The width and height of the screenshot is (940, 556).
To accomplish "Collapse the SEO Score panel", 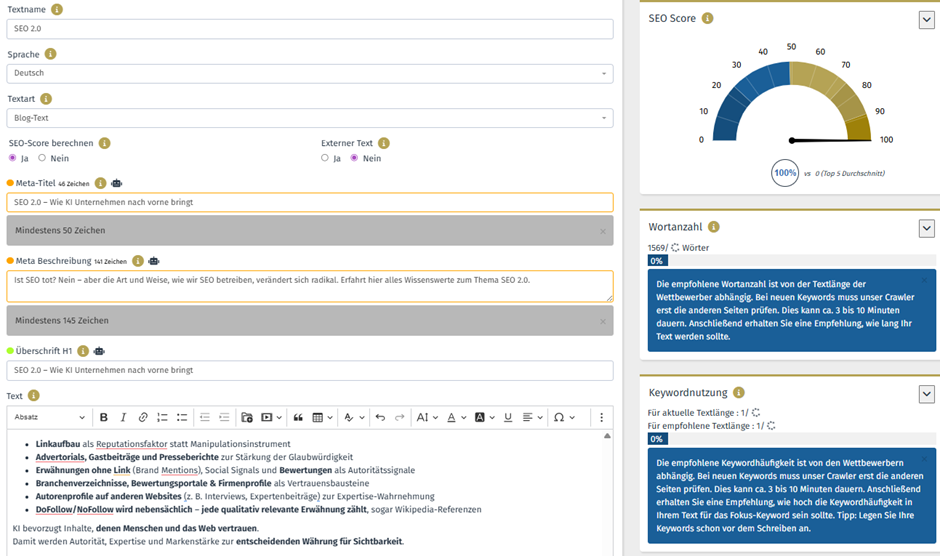I will (x=926, y=19).
